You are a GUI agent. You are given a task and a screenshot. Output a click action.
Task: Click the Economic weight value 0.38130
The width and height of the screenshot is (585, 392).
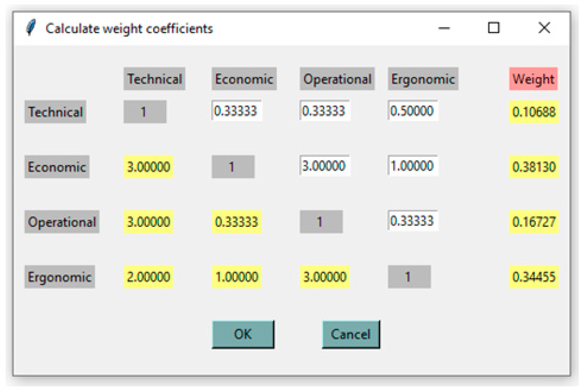534,167
